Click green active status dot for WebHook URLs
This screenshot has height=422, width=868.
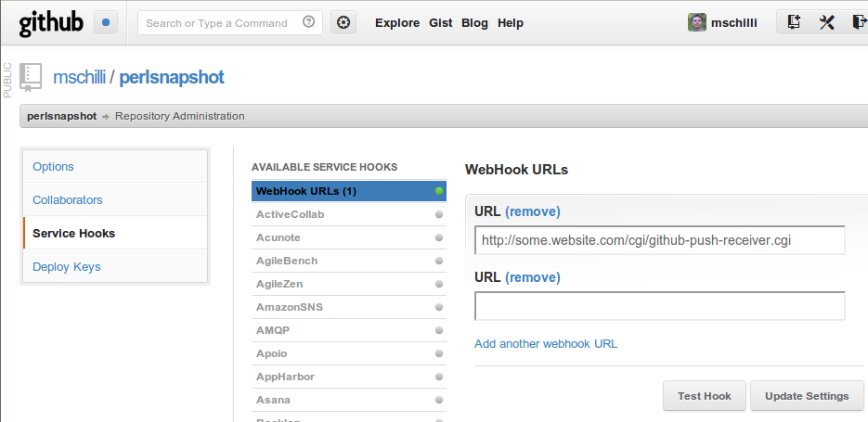click(x=439, y=191)
